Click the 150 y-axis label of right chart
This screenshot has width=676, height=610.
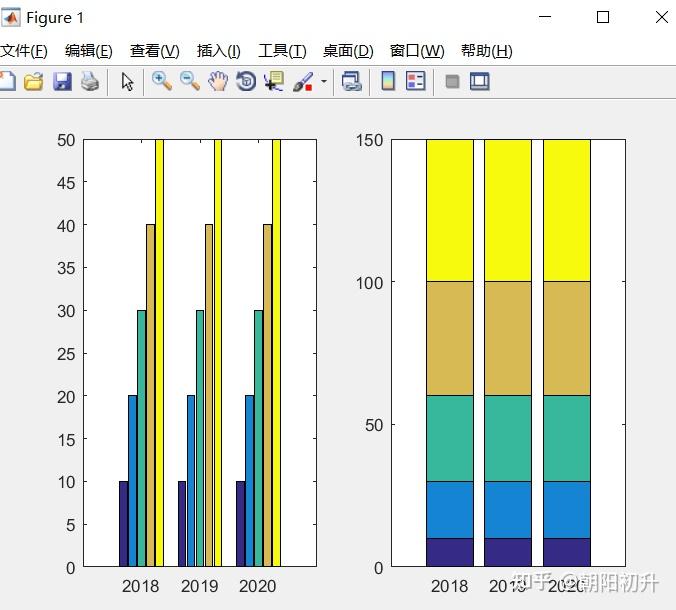369,140
